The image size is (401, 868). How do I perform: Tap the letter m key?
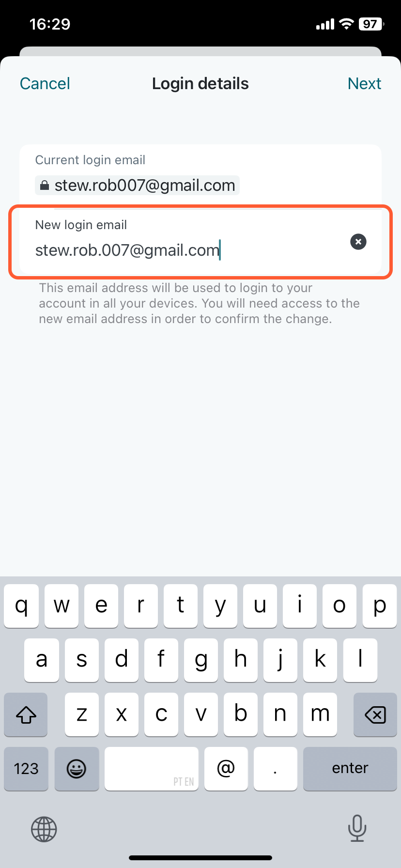pyautogui.click(x=320, y=714)
